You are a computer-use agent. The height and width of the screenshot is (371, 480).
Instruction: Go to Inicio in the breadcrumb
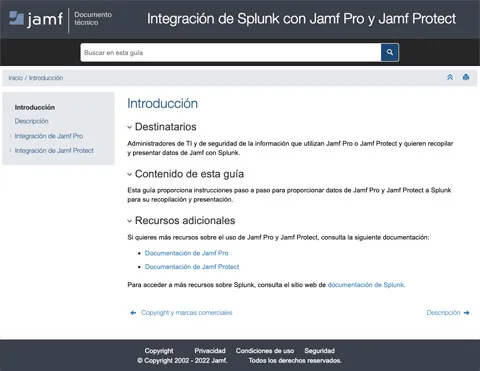point(16,78)
